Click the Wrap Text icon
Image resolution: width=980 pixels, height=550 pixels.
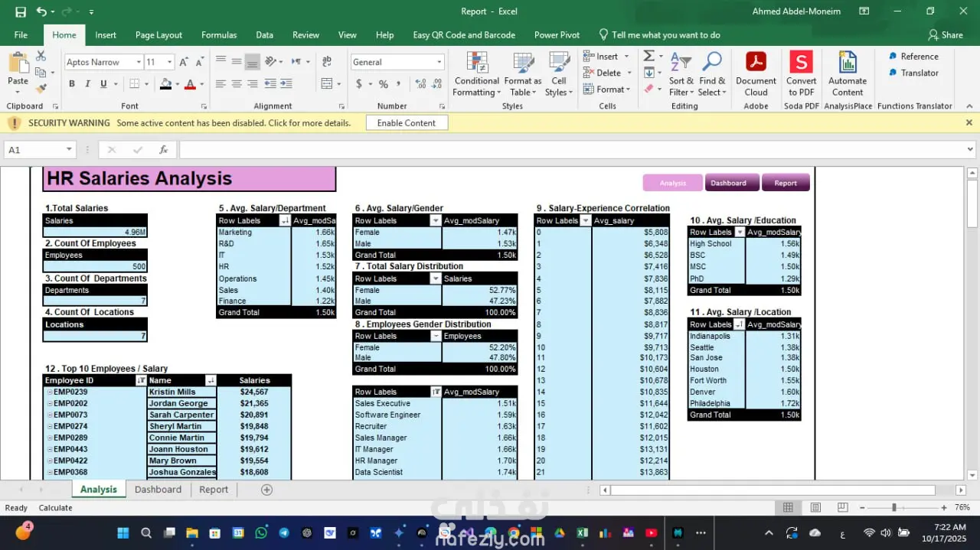[x=328, y=61]
